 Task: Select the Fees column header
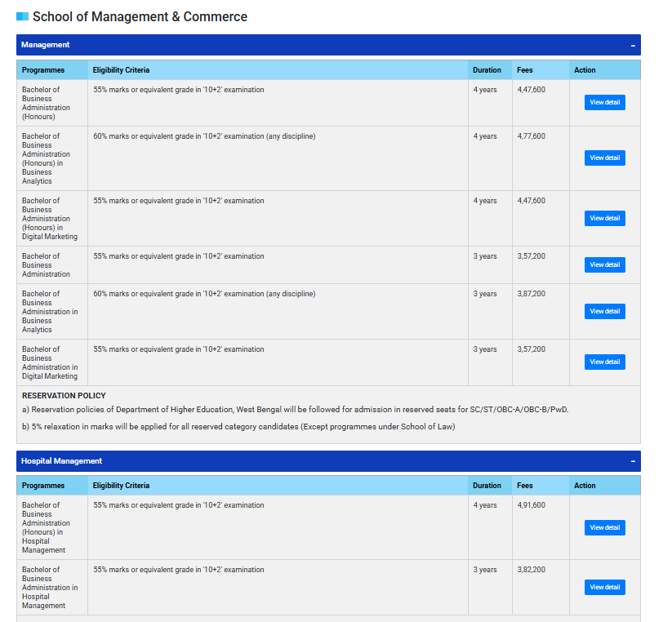(523, 70)
